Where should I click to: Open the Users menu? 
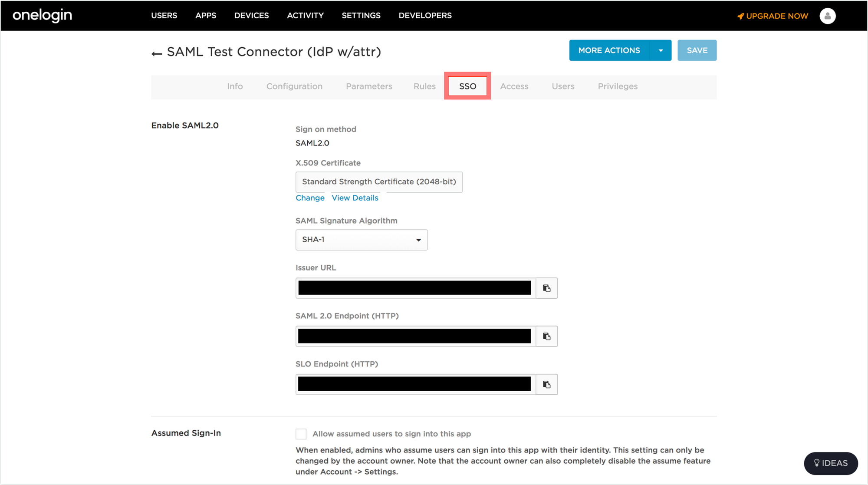pyautogui.click(x=164, y=16)
